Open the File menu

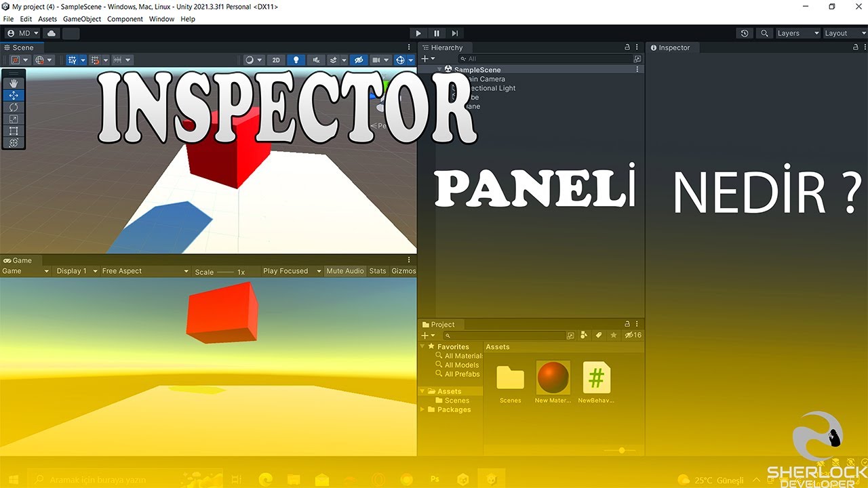point(8,19)
